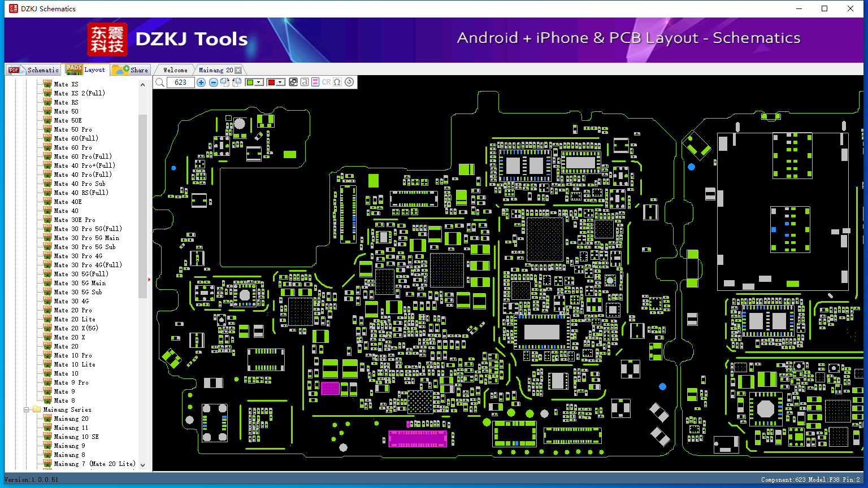Select Mate 40 Pro+(Full) entry
The width and height of the screenshot is (868, 488).
[x=85, y=165]
